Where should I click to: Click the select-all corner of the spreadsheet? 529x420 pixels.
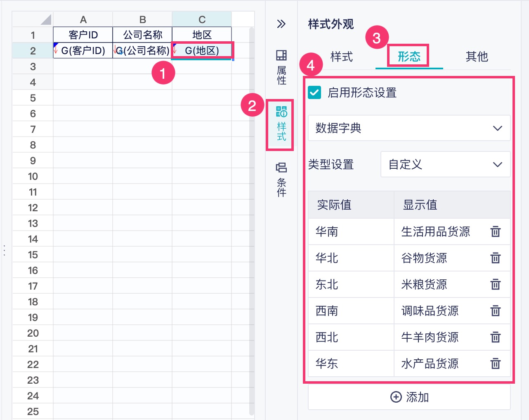click(45, 19)
